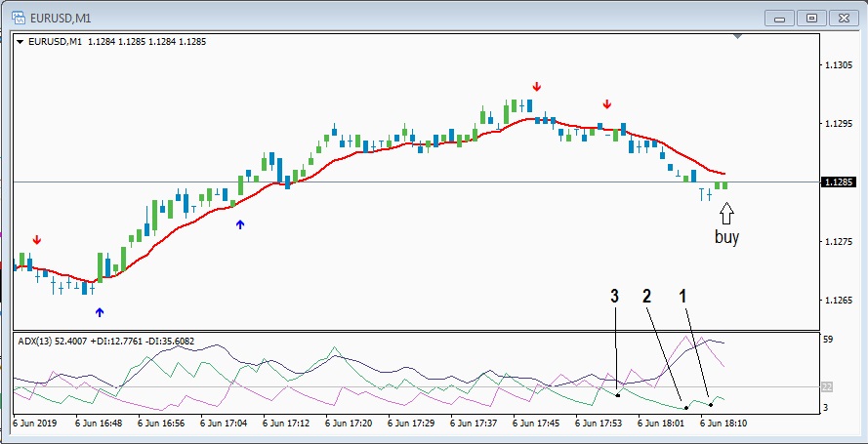Click the '6 Jun 17:29' time axis label

tap(411, 424)
